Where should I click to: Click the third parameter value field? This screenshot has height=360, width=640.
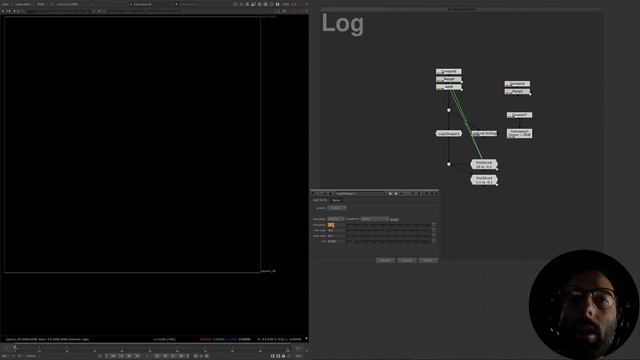coord(336,236)
